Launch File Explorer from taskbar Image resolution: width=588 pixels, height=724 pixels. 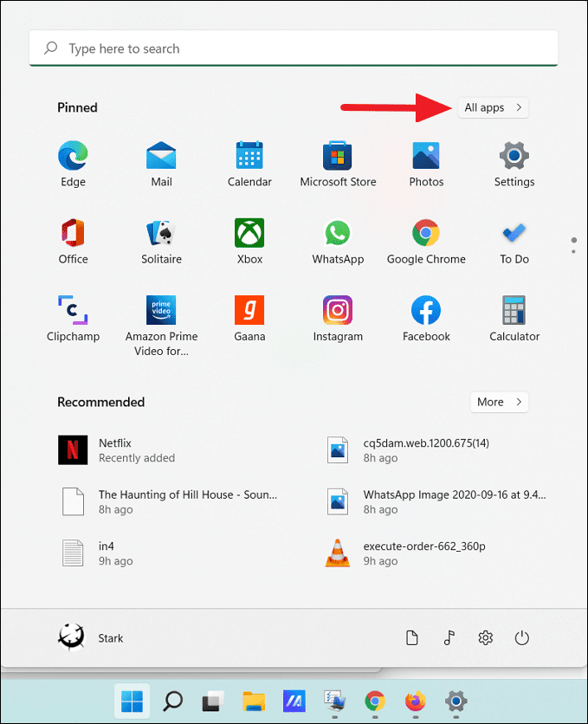[x=254, y=701]
